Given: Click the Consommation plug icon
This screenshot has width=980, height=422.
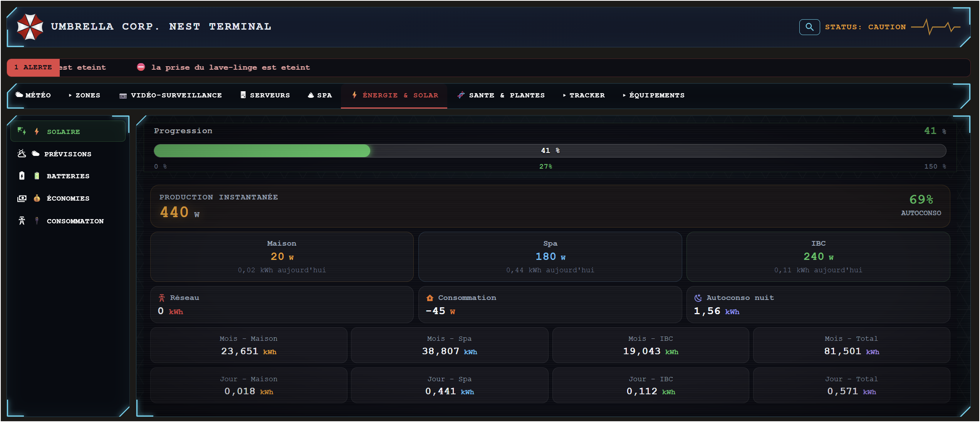Looking at the screenshot, I should tap(37, 221).
